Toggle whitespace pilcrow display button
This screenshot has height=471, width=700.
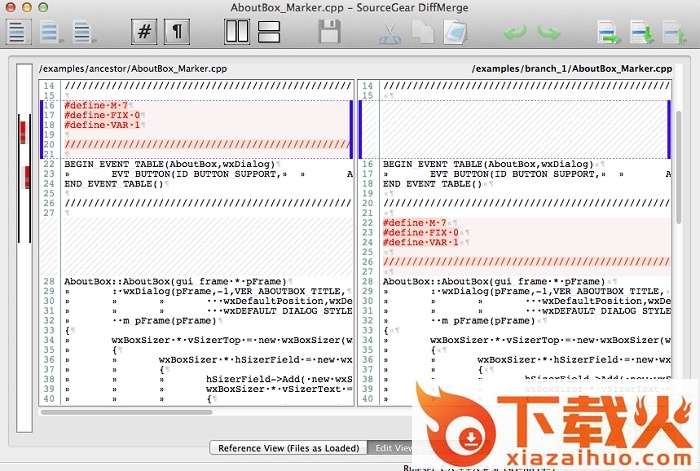pos(176,31)
